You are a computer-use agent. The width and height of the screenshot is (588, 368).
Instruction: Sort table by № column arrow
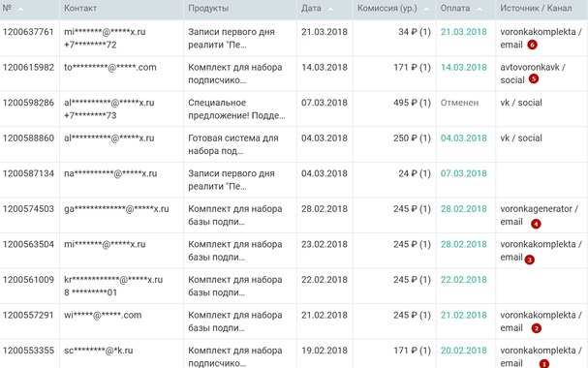pyautogui.click(x=20, y=9)
